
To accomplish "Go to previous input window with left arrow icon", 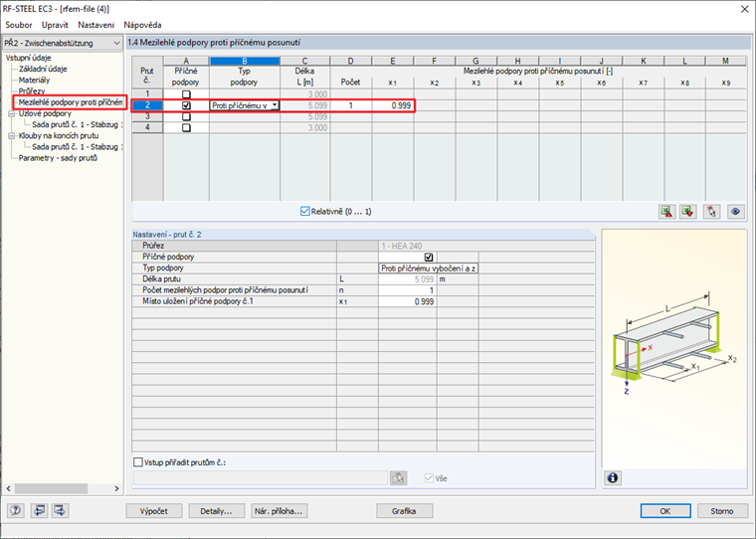I will (x=39, y=510).
